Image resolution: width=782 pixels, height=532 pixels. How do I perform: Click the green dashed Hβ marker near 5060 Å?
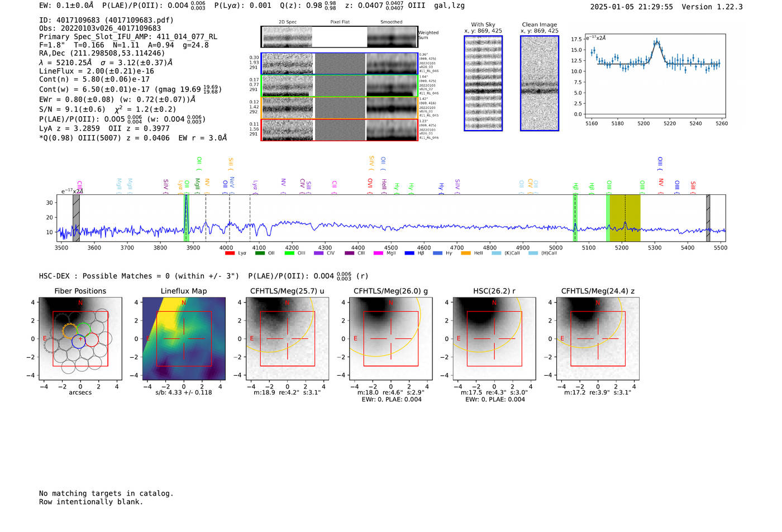tap(575, 218)
